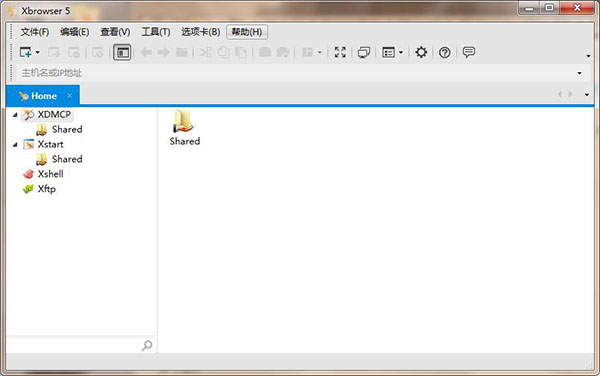Click the New session icon
The height and width of the screenshot is (376, 600).
(x=25, y=52)
